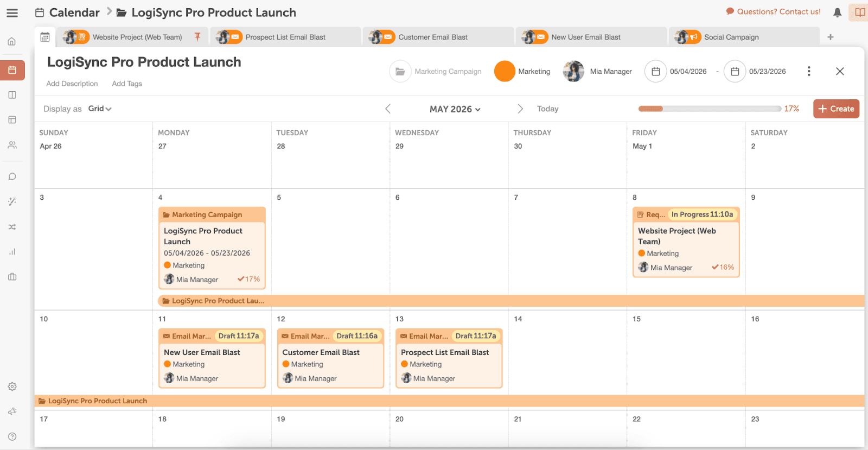
Task: Go to the previous month arrow
Action: (388, 109)
